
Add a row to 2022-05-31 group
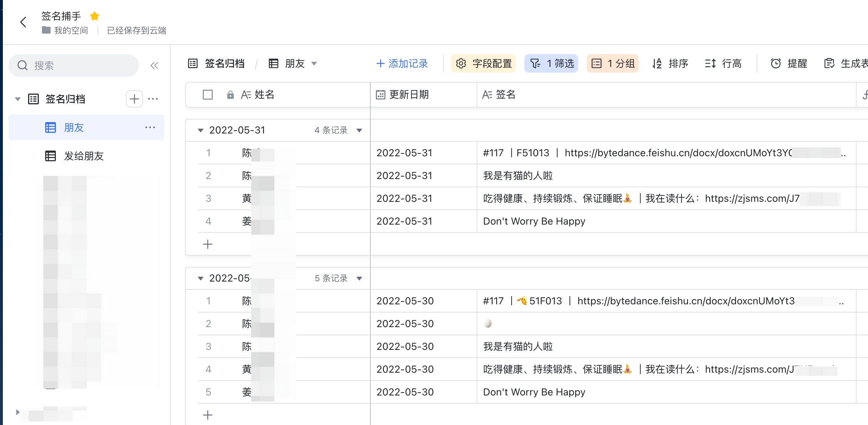pyautogui.click(x=208, y=244)
